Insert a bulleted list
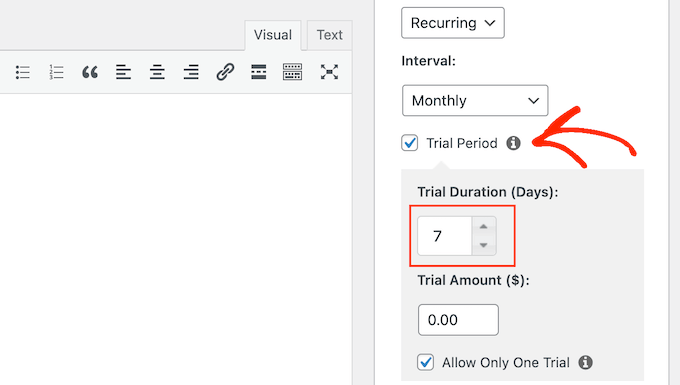This screenshot has width=680, height=385. (23, 72)
